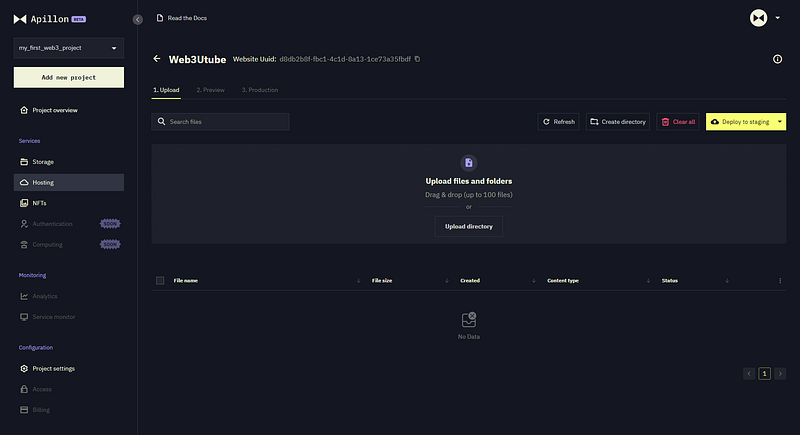
Task: Open the Hosting service
Action: [x=68, y=183]
